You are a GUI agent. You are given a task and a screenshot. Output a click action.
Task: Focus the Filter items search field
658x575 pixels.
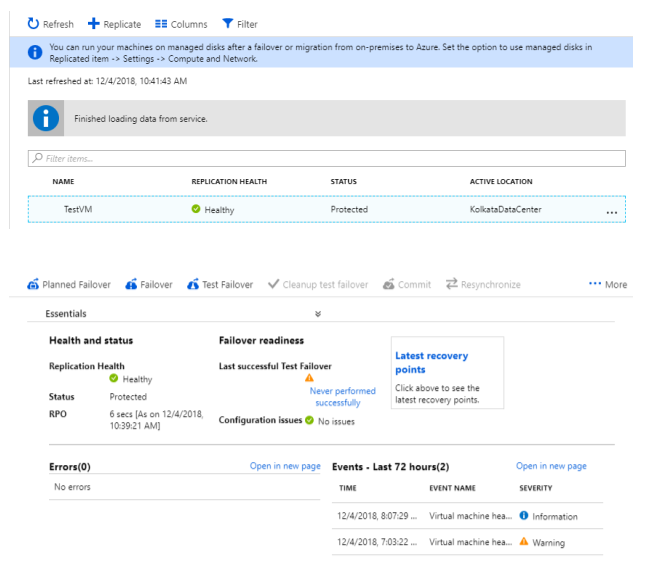(x=326, y=158)
